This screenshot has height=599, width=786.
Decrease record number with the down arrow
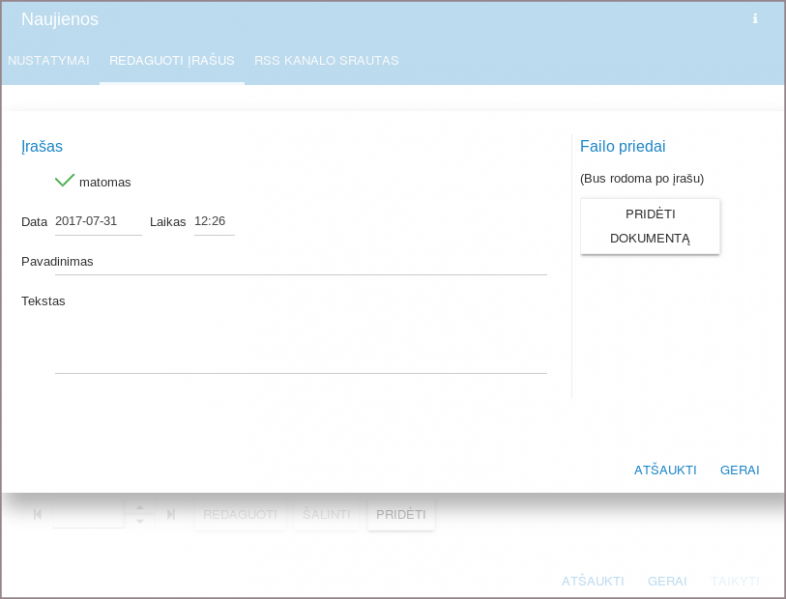(x=140, y=521)
